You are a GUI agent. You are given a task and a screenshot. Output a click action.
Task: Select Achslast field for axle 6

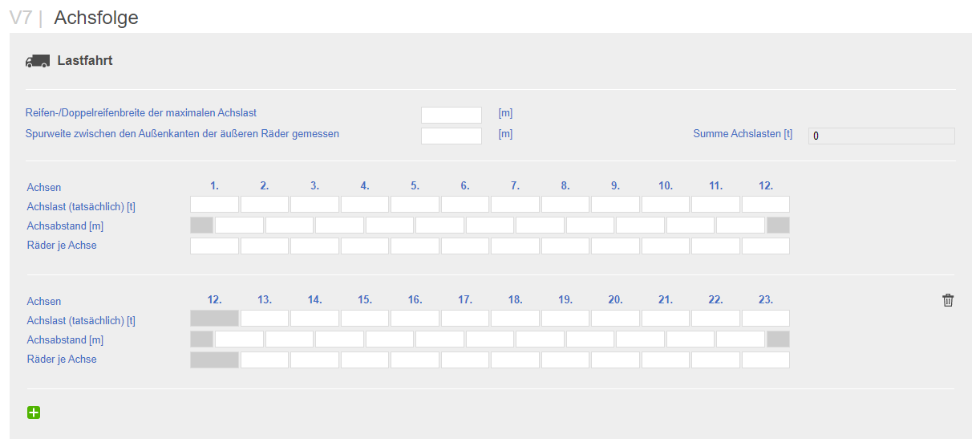(x=465, y=205)
